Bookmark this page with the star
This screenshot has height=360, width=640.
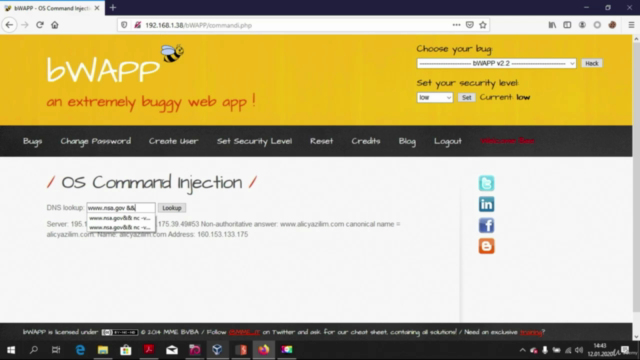(483, 25)
